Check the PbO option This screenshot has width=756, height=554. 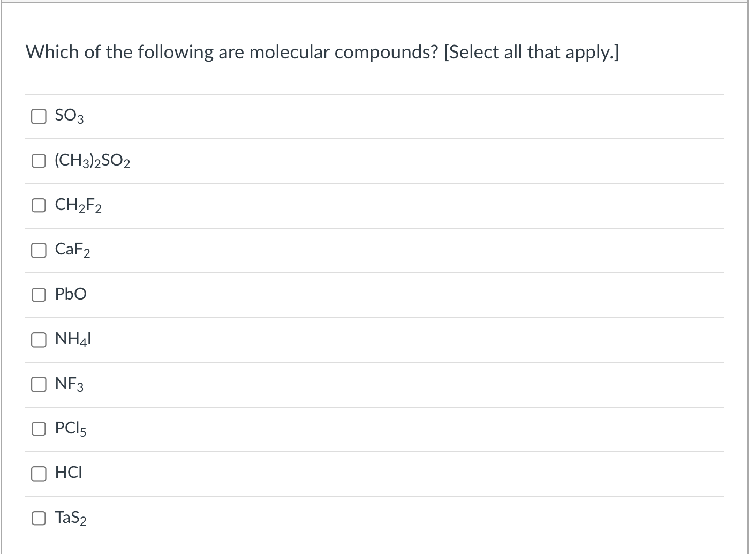coord(38,294)
